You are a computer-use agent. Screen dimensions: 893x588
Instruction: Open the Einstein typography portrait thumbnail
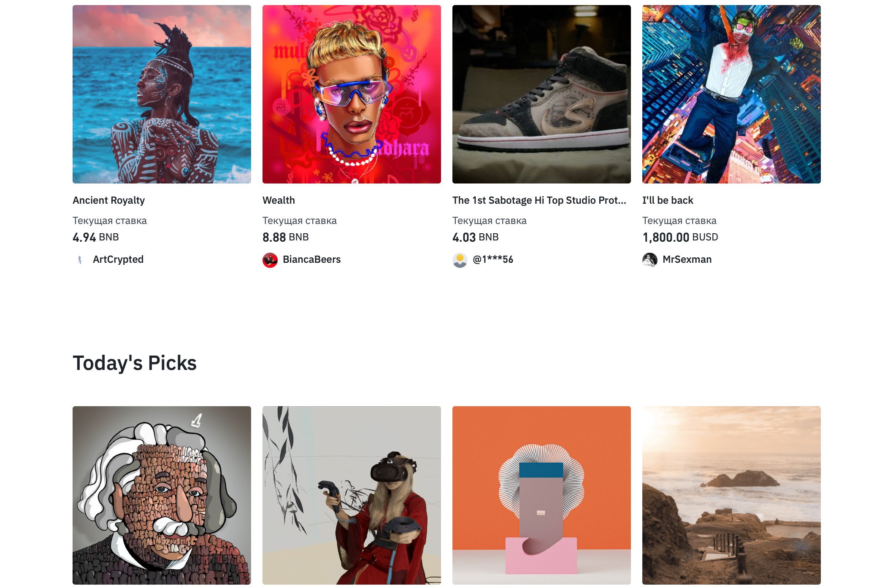162,495
